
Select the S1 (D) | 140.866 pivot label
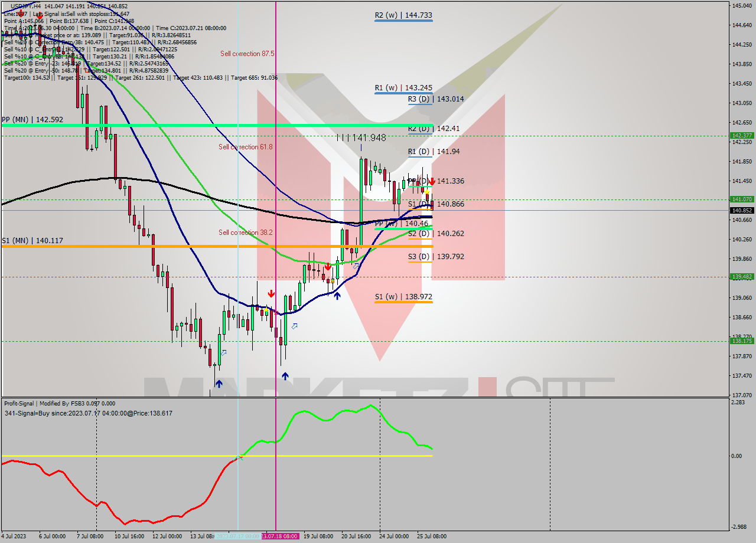(x=436, y=204)
